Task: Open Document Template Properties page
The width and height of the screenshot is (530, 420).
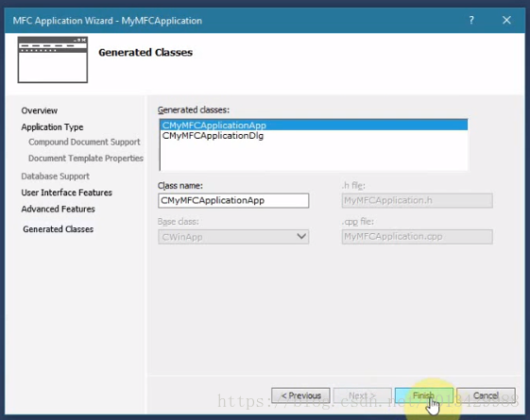Action: (86, 158)
